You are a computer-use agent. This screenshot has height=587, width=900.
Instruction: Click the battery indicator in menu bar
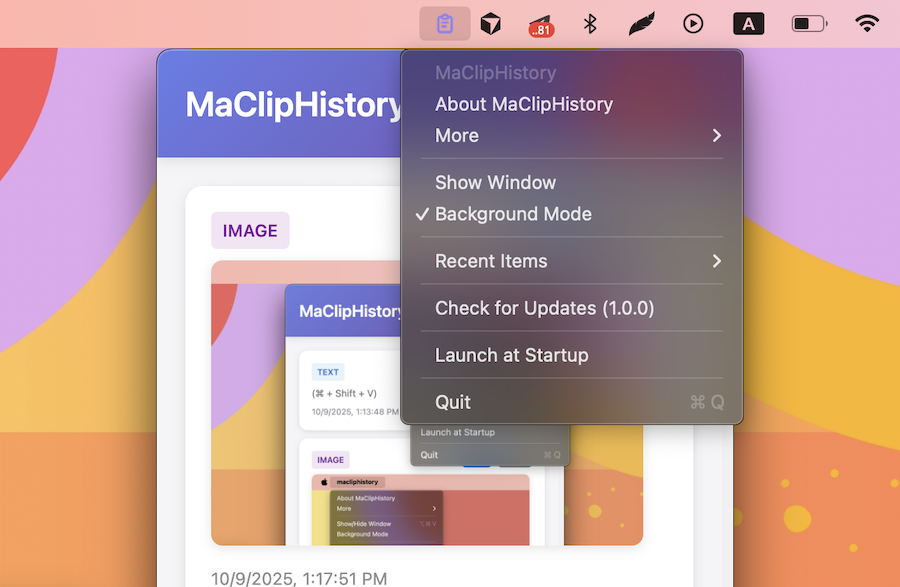click(x=808, y=23)
